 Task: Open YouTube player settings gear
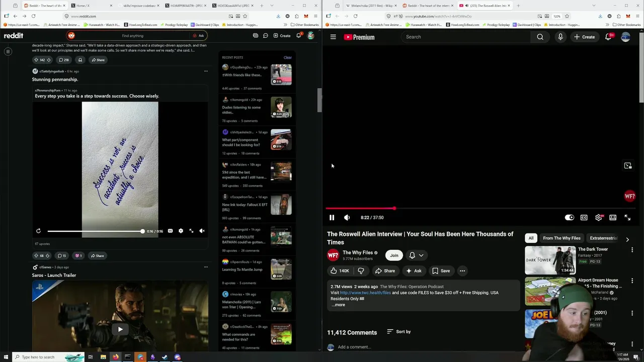pos(598,218)
